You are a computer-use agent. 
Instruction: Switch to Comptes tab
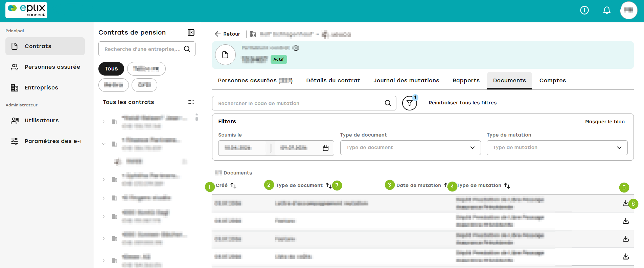pyautogui.click(x=553, y=81)
